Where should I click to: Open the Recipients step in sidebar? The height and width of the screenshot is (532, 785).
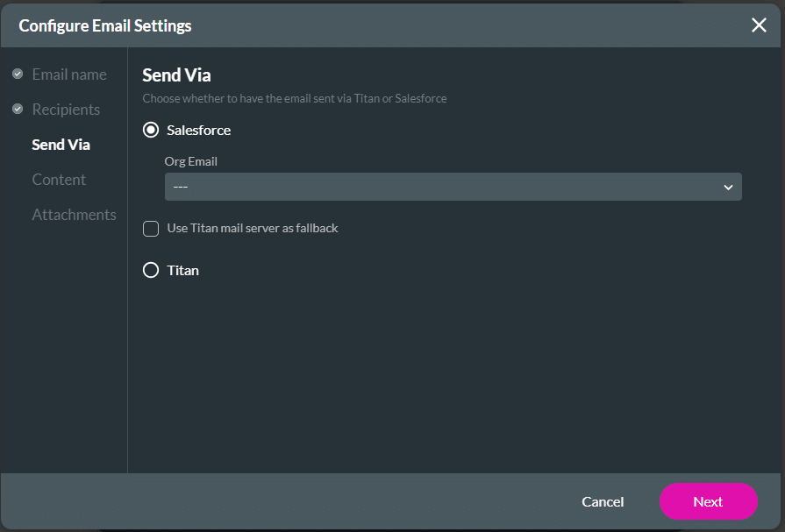pyautogui.click(x=66, y=110)
